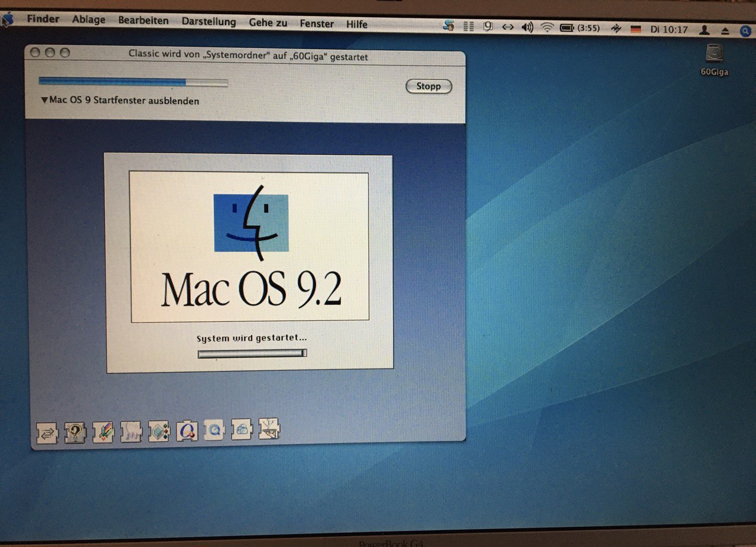Close the Classic startup window

click(x=35, y=53)
